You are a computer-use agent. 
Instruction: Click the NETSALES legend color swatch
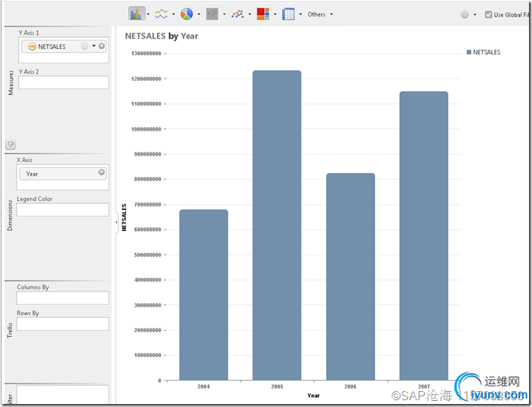coord(469,52)
